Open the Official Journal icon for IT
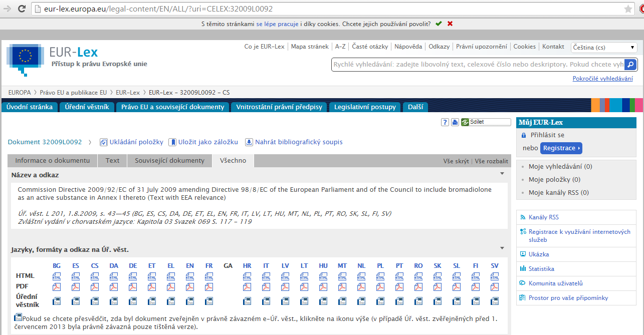Image resolution: width=644 pixels, height=335 pixels. coord(266,301)
